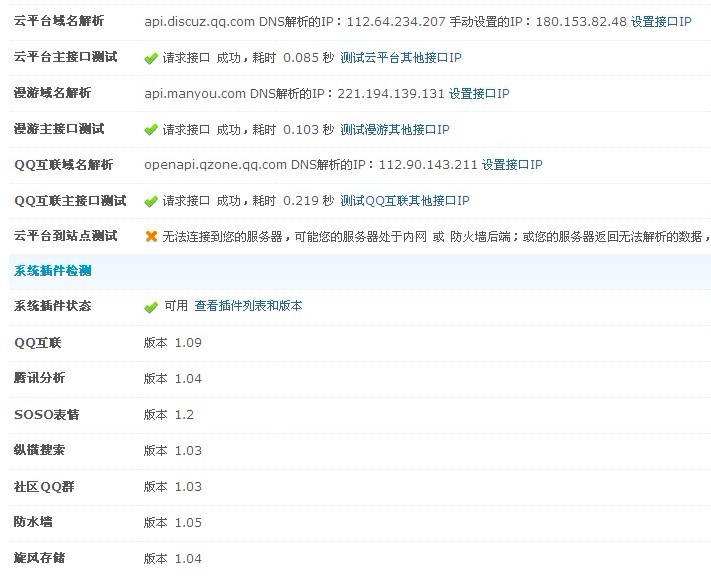Click green checkmark in QQ互联主接口测试 row

click(151, 201)
